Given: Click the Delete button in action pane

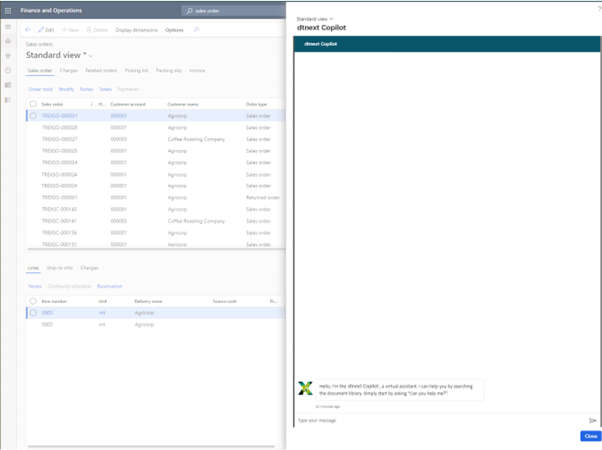Looking at the screenshot, I should [97, 30].
